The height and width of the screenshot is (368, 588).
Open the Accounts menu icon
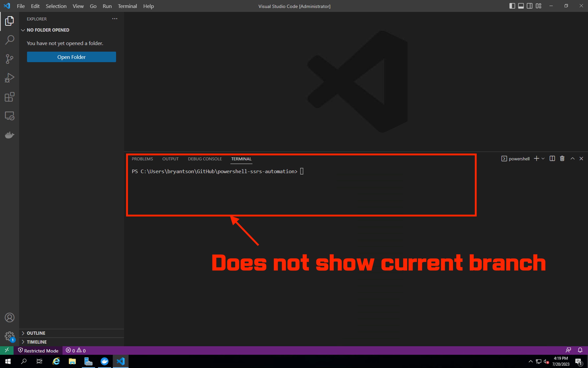[10, 317]
